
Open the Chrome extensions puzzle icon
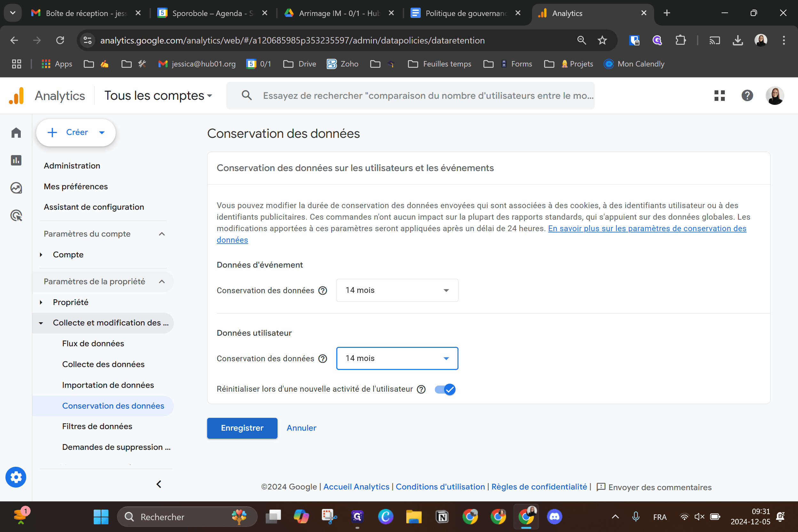(x=680, y=40)
